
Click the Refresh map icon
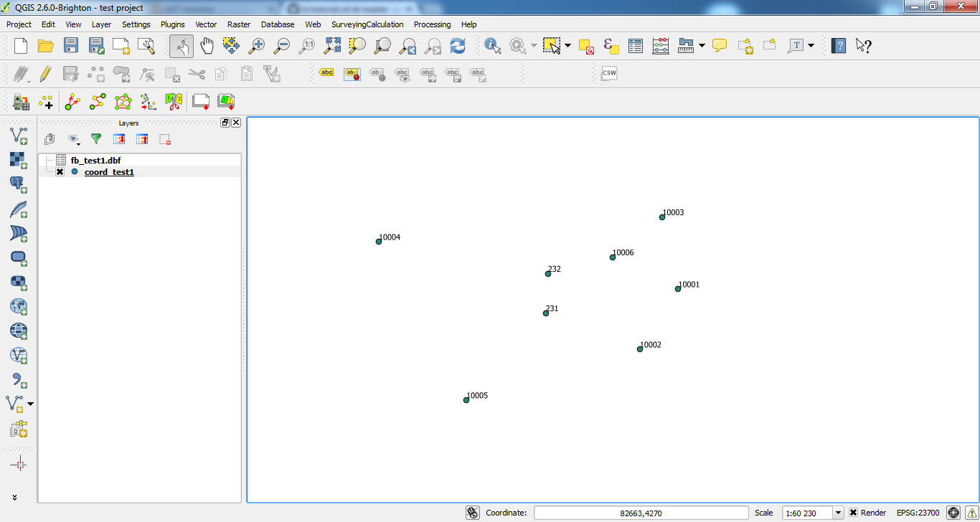pos(458,46)
